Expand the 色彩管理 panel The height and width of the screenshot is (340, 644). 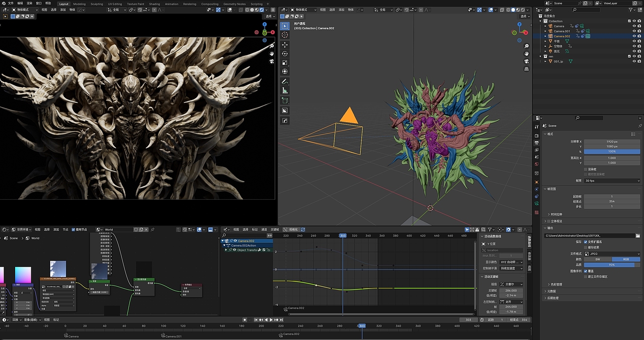556,284
